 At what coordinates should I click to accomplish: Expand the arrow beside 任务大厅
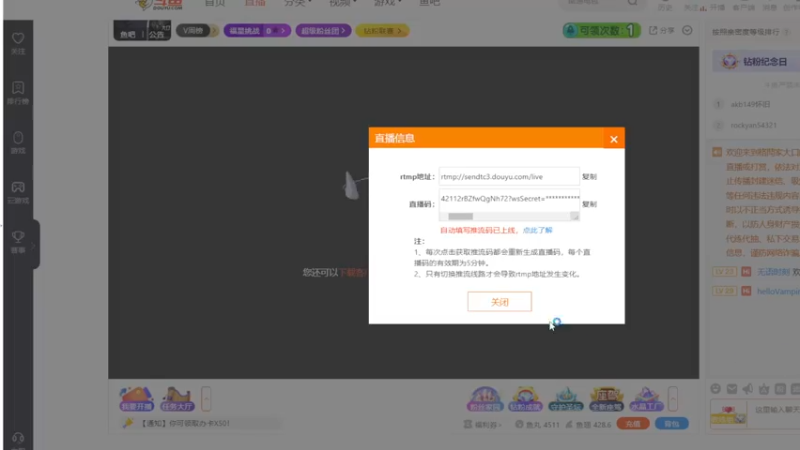tap(206, 399)
